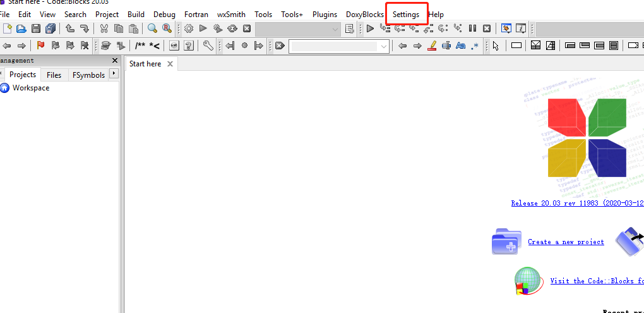Screen dimensions: 644x313
Task: Open the debugger Various info icon menu
Action: tap(521, 28)
